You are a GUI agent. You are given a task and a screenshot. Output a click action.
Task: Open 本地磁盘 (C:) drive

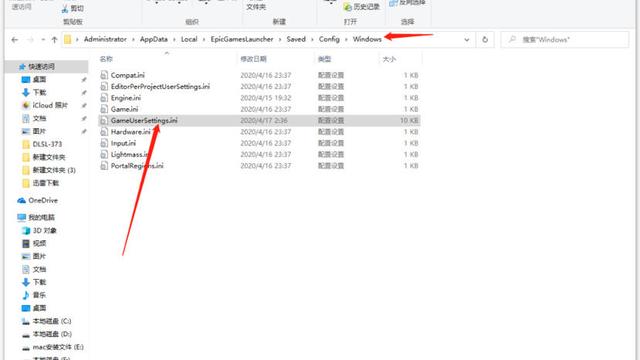52,321
